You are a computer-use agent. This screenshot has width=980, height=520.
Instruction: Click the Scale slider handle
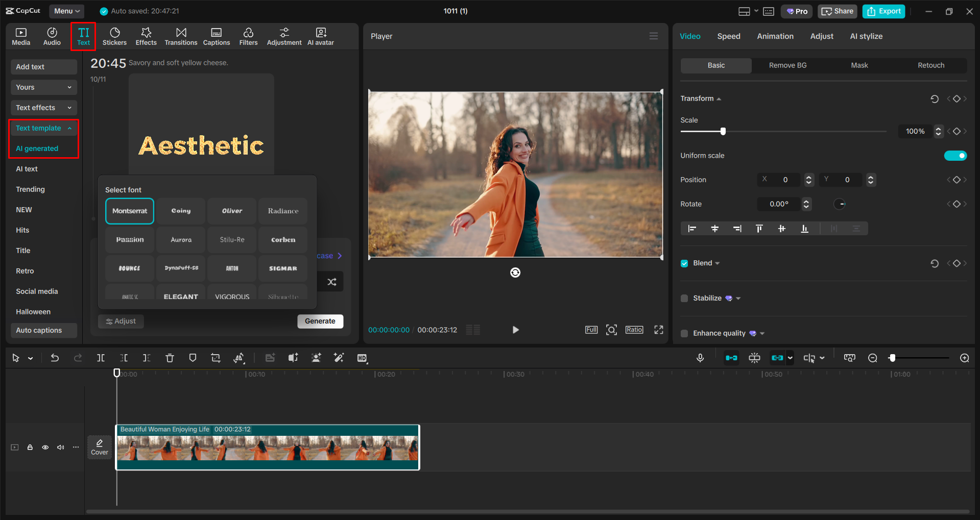(723, 132)
